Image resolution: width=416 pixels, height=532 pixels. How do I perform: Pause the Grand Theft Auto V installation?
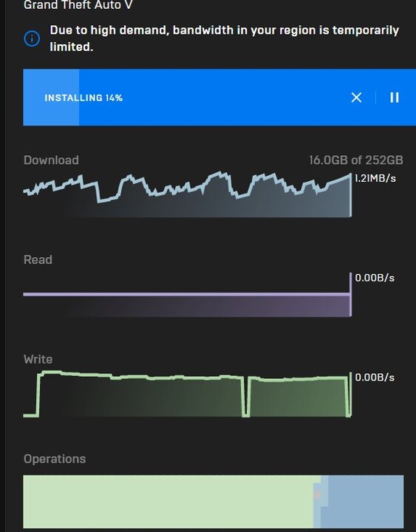pos(395,98)
